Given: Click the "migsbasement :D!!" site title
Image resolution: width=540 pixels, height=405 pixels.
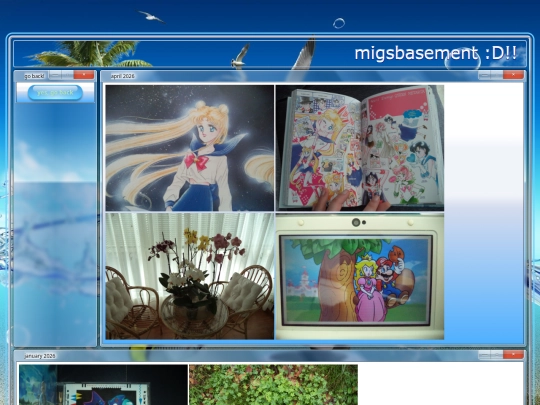Looking at the screenshot, I should coord(436,53).
